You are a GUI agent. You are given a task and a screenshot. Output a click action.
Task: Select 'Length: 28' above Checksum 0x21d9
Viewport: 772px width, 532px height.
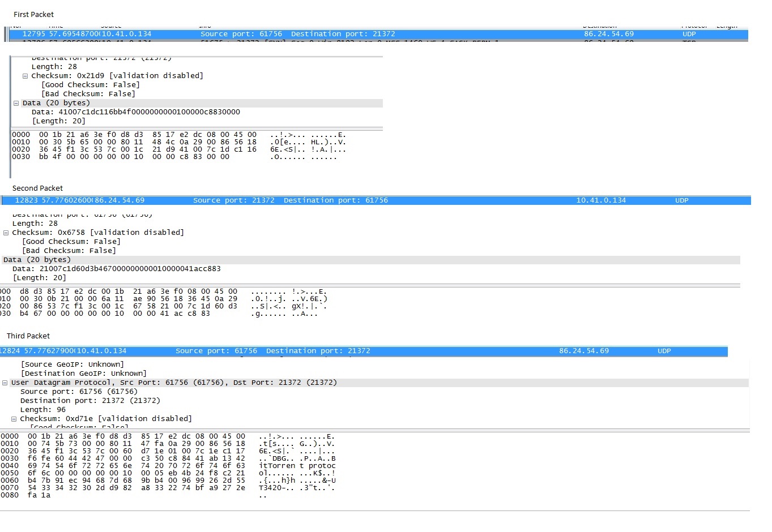54,67
